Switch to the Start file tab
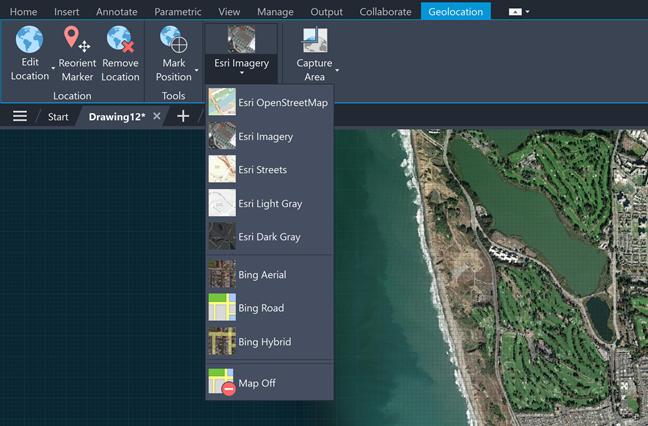This screenshot has height=426, width=648. tap(58, 117)
